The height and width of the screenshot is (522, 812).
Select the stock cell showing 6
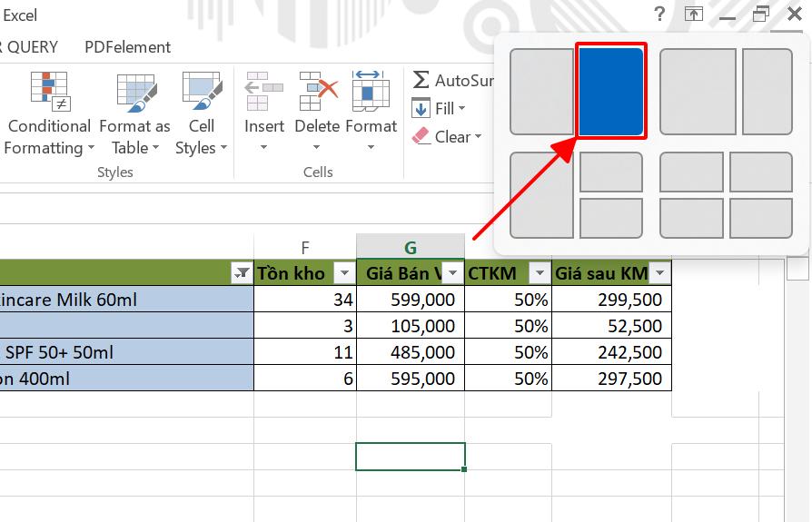[x=305, y=379]
